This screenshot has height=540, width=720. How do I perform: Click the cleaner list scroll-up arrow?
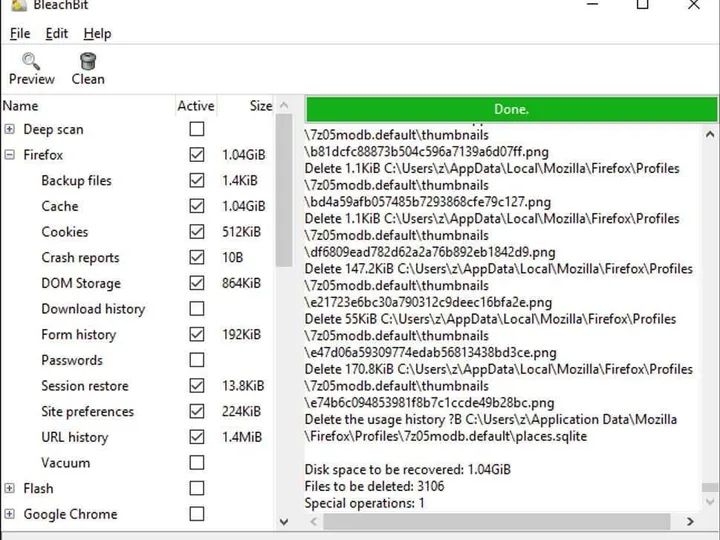pos(284,106)
